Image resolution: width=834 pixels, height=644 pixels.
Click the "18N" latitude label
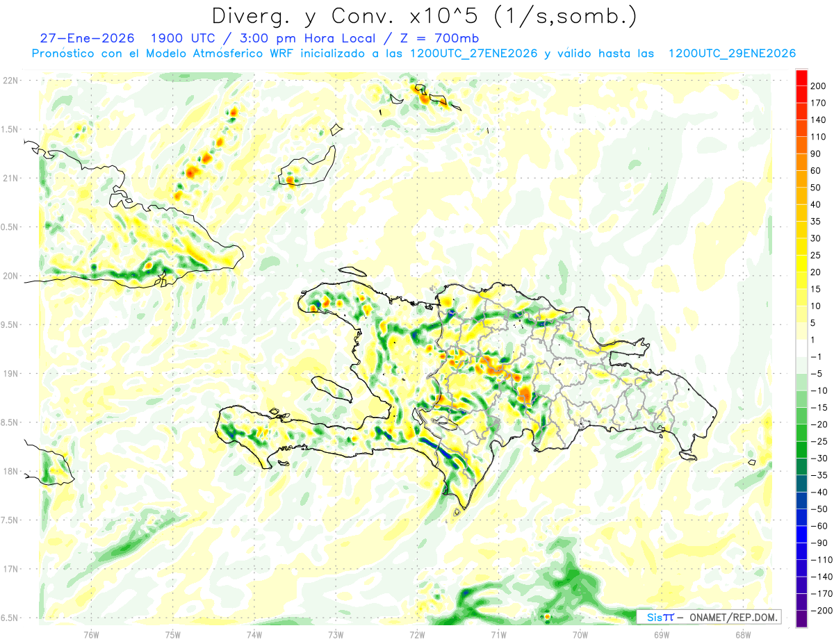[x=12, y=471]
